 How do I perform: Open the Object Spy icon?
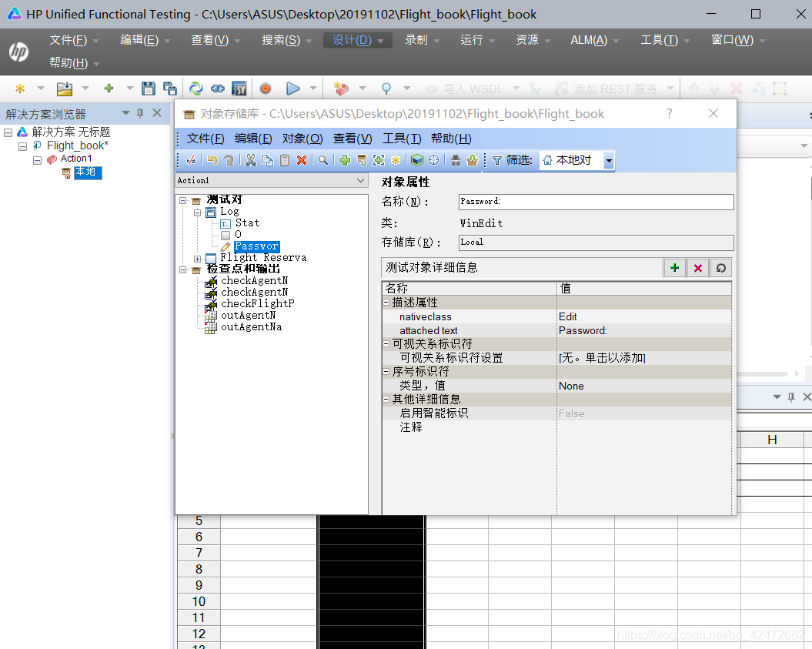coord(456,161)
